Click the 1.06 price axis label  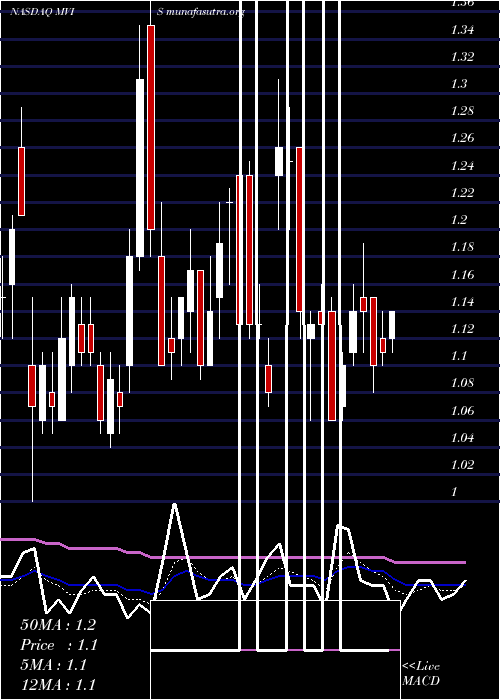[462, 411]
